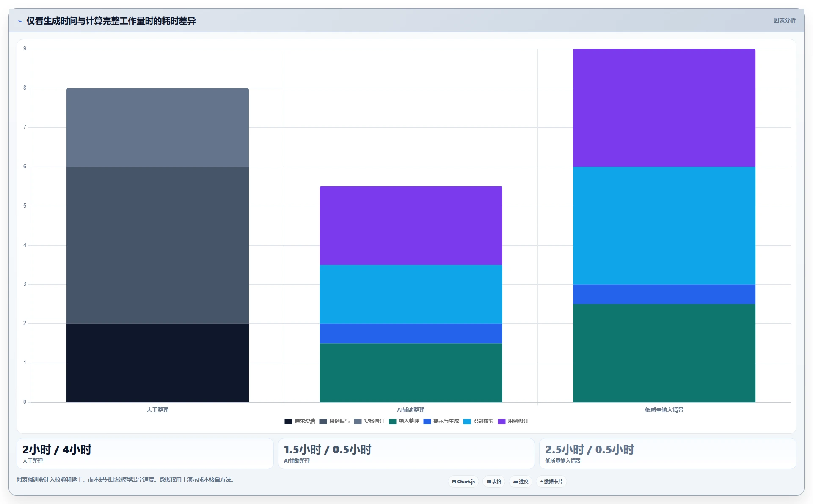Click purple segment of 低质量输入情景 bar
Image resolution: width=813 pixels, height=504 pixels.
664,108
